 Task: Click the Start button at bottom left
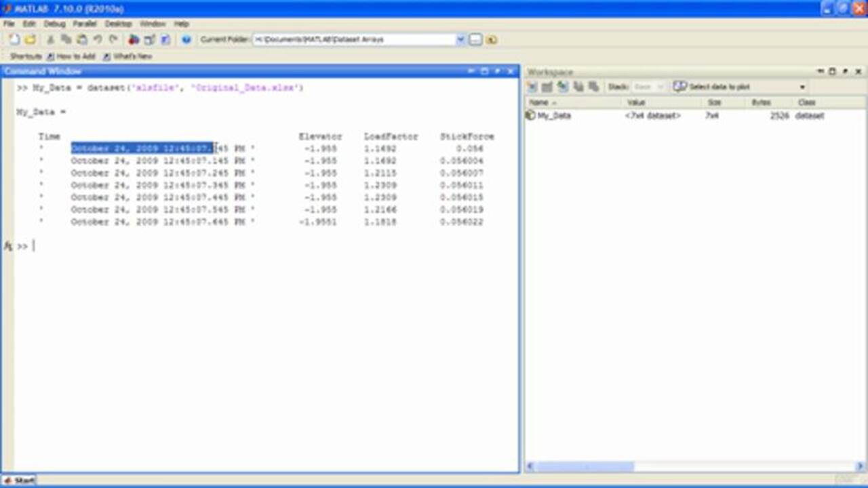pos(19,481)
